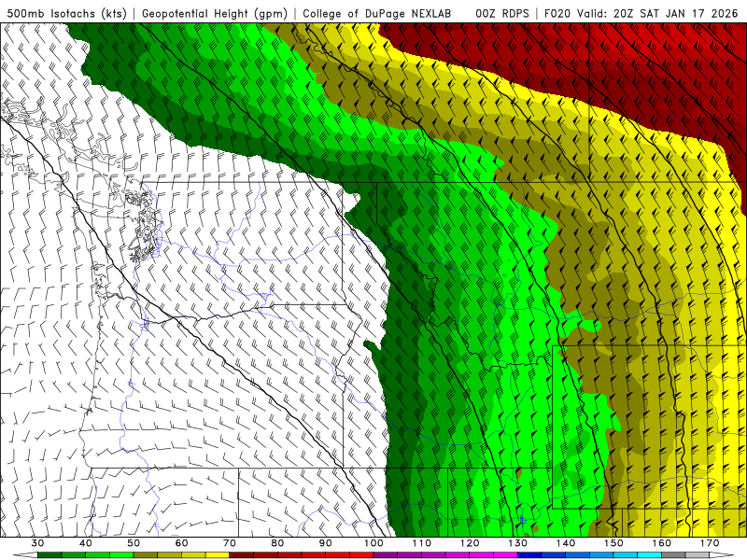Select the dark purple 100-105 kt legend swatch

pyautogui.click(x=386, y=555)
